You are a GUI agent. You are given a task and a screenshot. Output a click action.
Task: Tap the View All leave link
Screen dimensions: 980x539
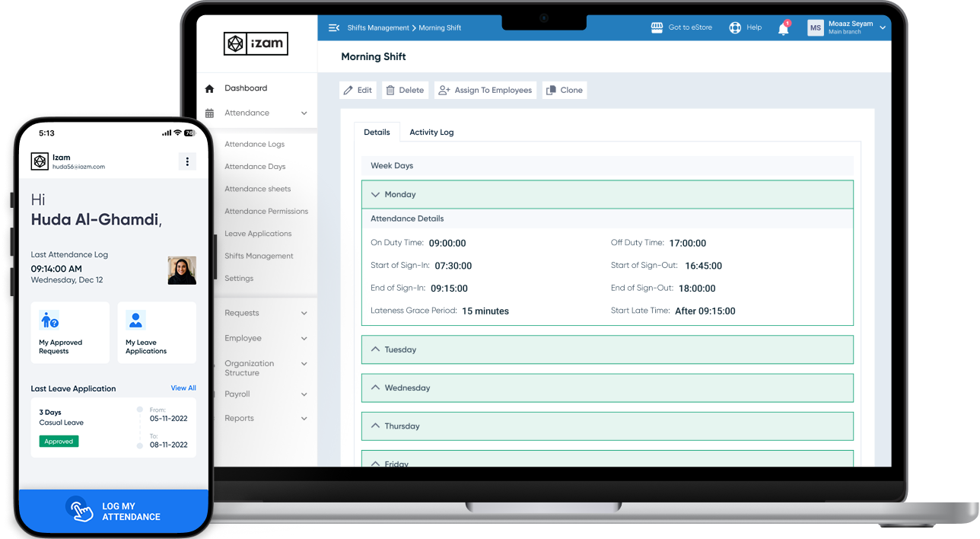point(183,388)
